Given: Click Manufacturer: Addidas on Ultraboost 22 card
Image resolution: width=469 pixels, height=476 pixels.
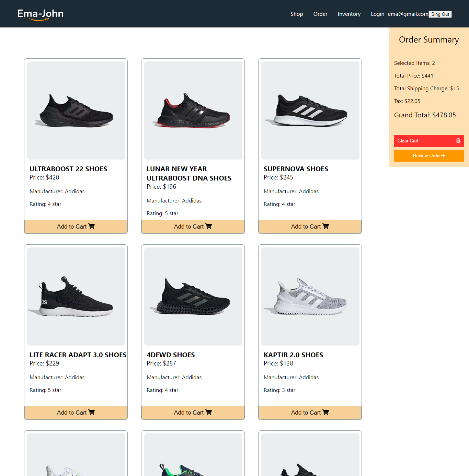Looking at the screenshot, I should coord(57,191).
